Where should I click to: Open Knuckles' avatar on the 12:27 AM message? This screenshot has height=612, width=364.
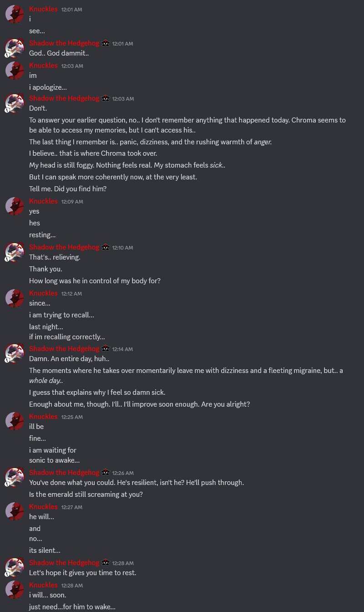tap(15, 511)
